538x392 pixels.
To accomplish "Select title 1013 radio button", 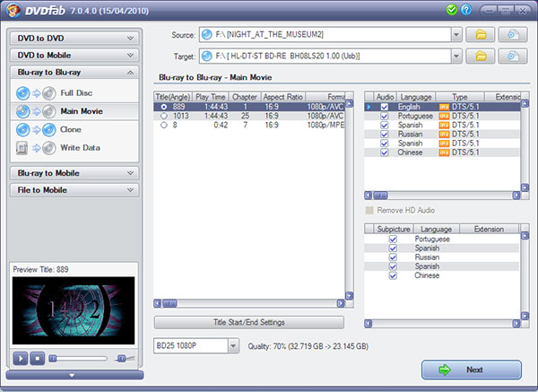I will 164,116.
